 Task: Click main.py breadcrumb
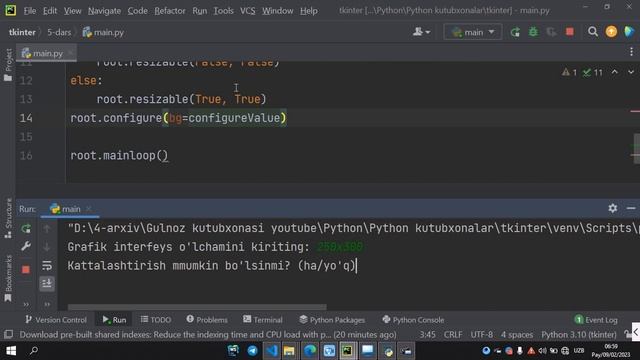pyautogui.click(x=103, y=32)
